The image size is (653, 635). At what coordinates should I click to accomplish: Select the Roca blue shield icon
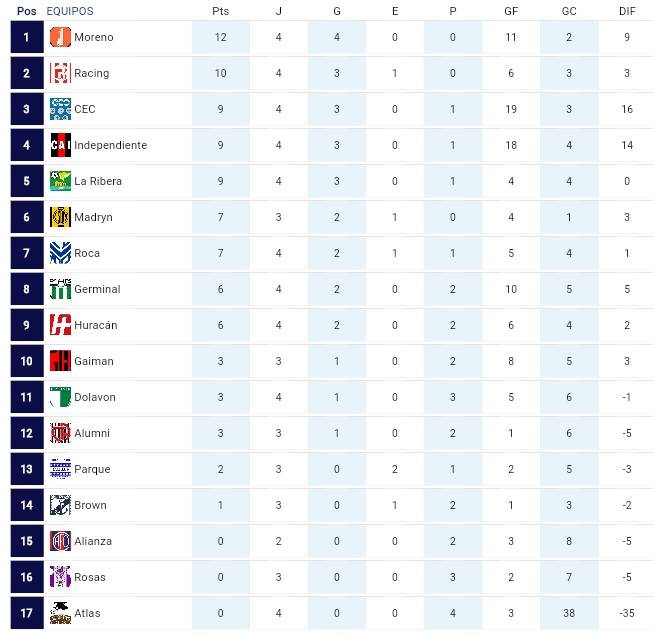60,253
